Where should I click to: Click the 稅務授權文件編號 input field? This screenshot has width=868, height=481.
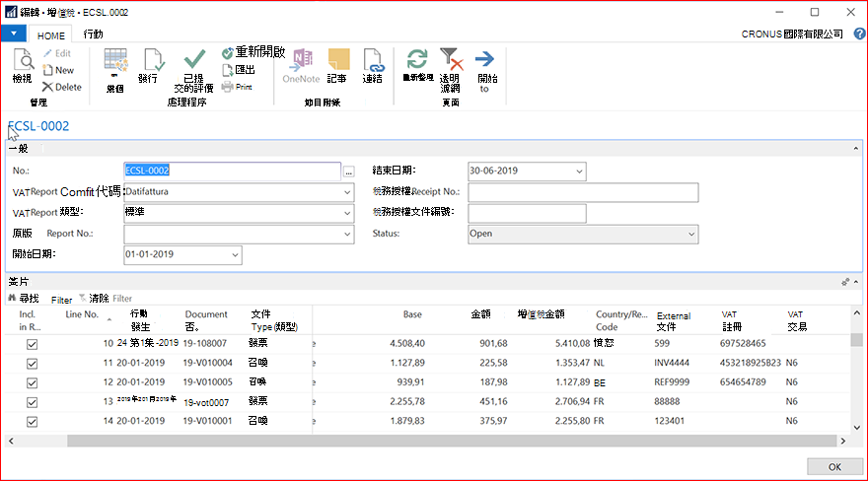tap(527, 214)
